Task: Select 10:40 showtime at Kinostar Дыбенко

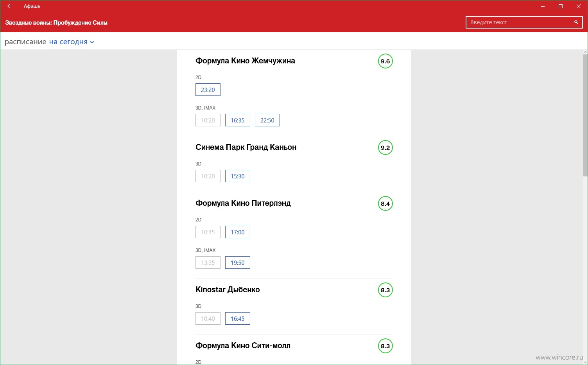Action: (x=208, y=318)
